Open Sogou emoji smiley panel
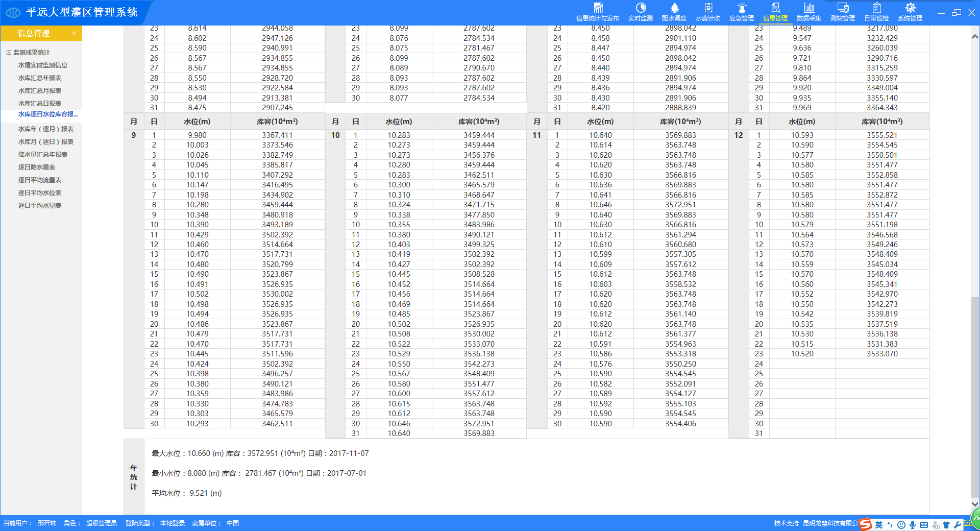 pyautogui.click(x=901, y=525)
